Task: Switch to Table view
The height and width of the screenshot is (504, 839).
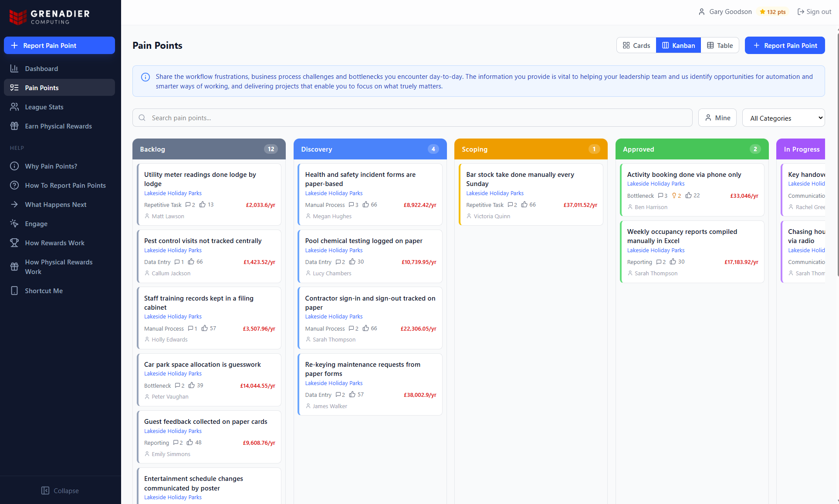Action: pyautogui.click(x=720, y=45)
